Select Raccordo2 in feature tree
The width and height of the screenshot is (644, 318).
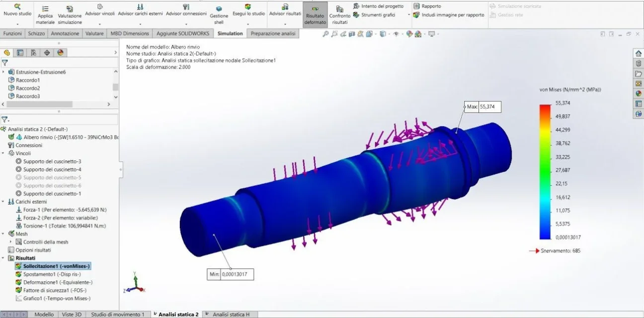click(28, 88)
